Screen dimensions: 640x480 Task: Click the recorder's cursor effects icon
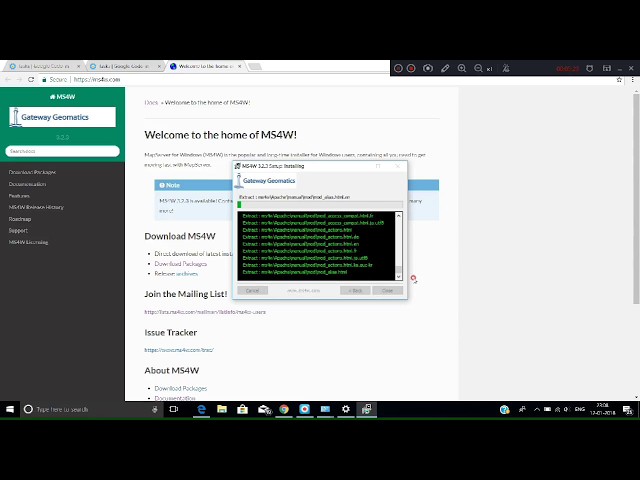coord(506,68)
